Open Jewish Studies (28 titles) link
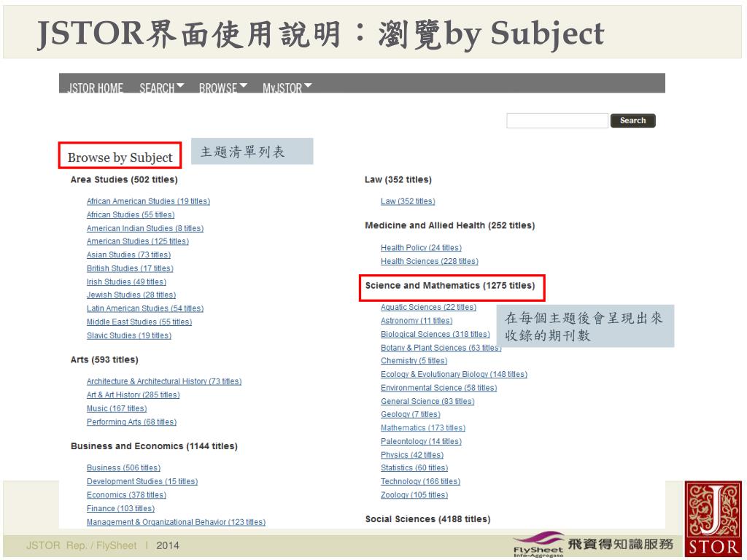The image size is (747, 560). coord(131,295)
